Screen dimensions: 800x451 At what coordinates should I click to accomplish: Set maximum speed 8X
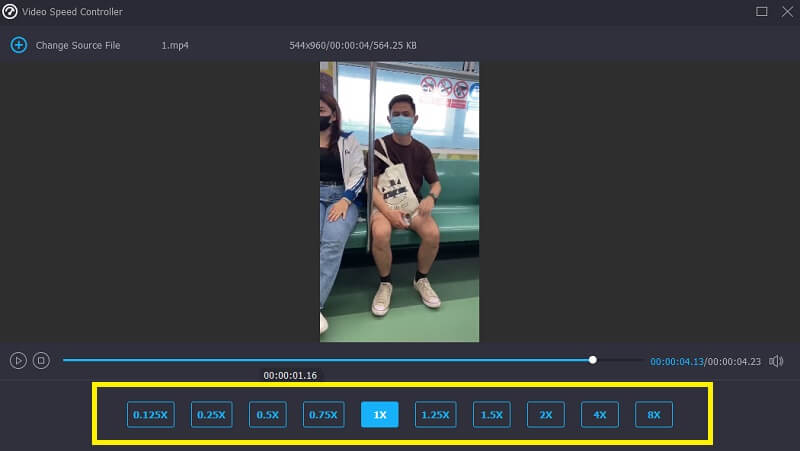tap(654, 414)
